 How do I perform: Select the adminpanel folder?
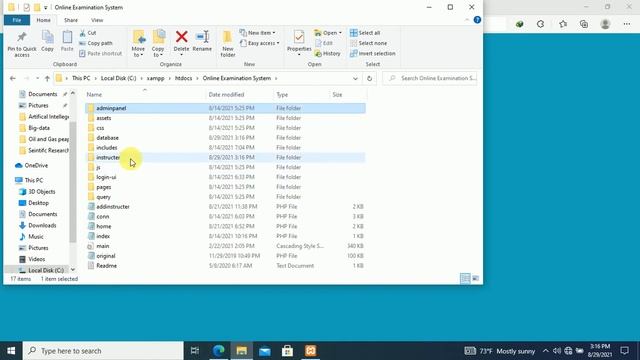point(225,108)
